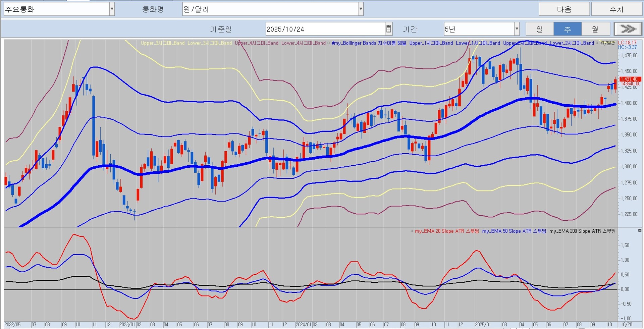Click the LC:18.17 value in the chart header
The width and height of the screenshot is (644, 329).
627,43
